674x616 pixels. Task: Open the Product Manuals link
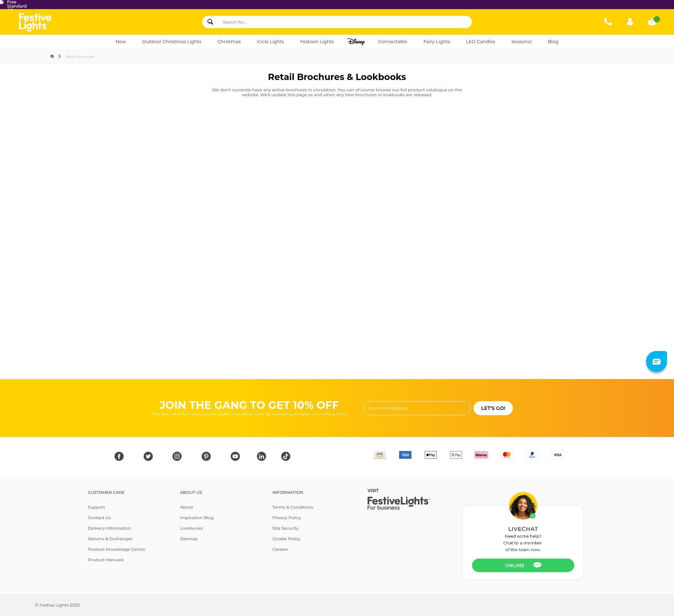coord(106,560)
